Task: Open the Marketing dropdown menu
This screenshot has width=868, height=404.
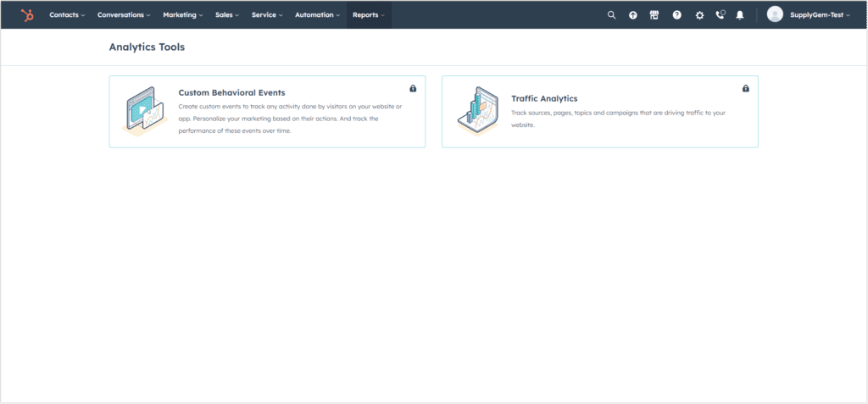Action: click(x=183, y=15)
